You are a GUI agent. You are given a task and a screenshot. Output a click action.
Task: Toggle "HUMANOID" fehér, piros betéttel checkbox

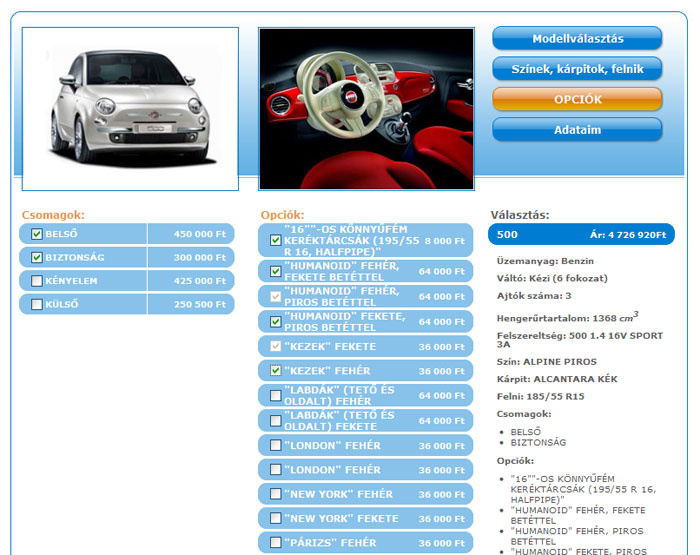click(x=275, y=296)
